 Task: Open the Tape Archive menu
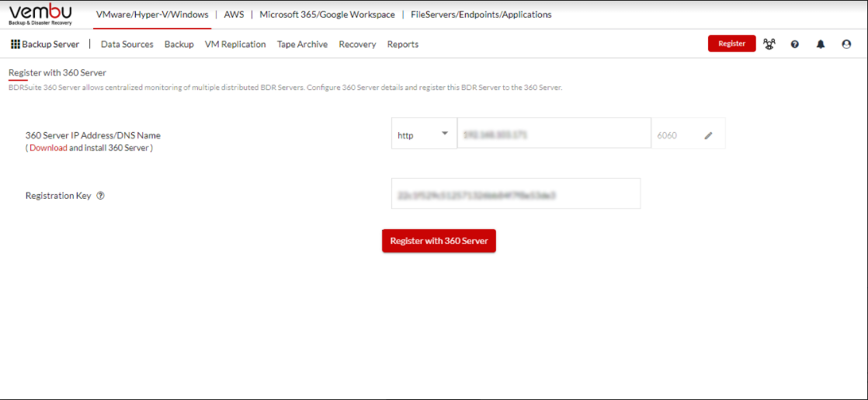pyautogui.click(x=302, y=44)
